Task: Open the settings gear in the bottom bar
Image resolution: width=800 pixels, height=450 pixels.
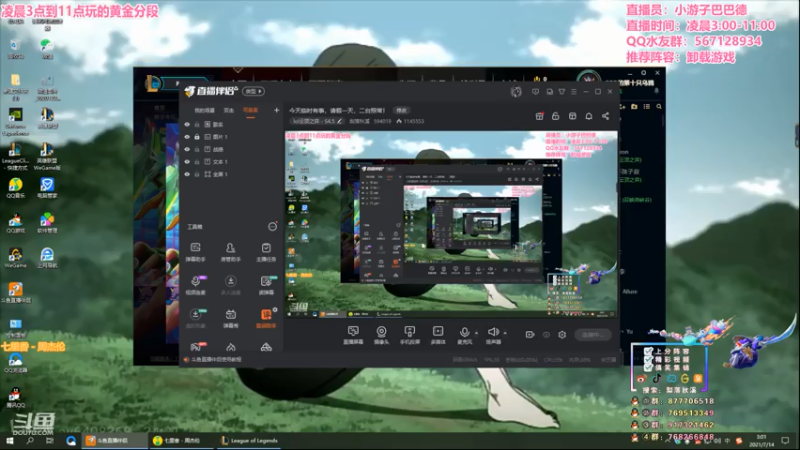Action: coord(562,335)
